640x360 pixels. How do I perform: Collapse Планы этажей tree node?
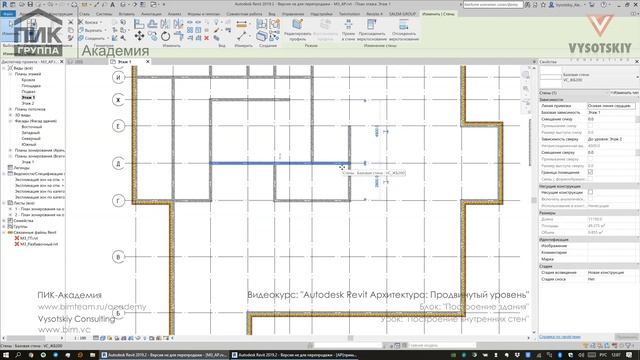[x=10, y=74]
